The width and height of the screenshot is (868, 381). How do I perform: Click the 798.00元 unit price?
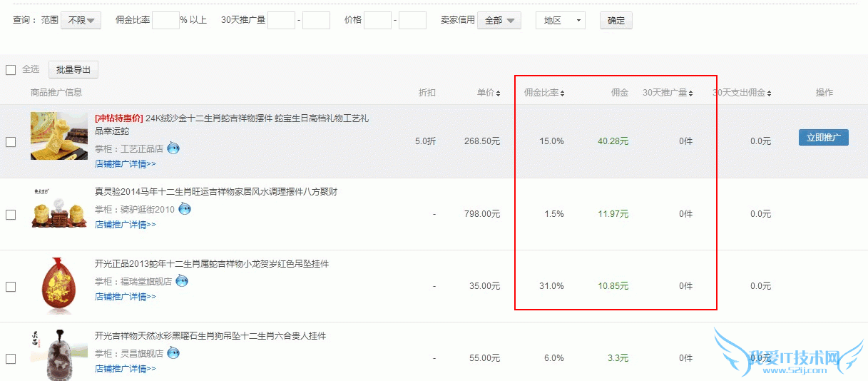point(481,214)
